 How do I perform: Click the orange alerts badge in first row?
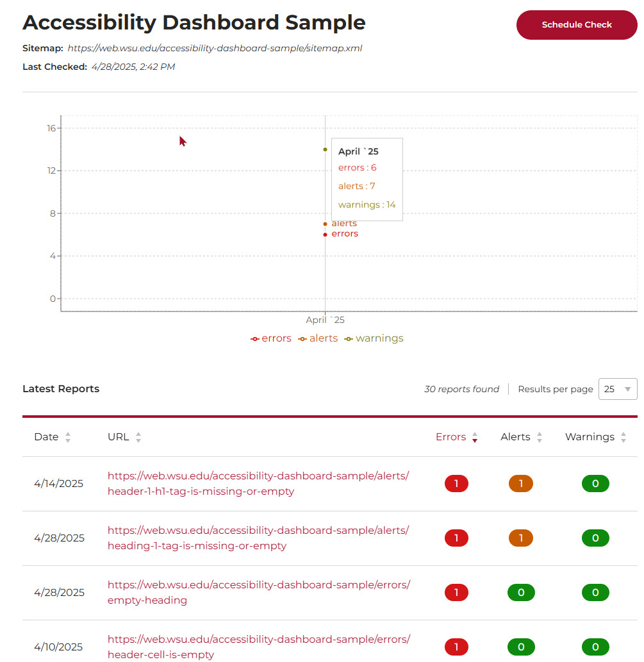tap(521, 484)
